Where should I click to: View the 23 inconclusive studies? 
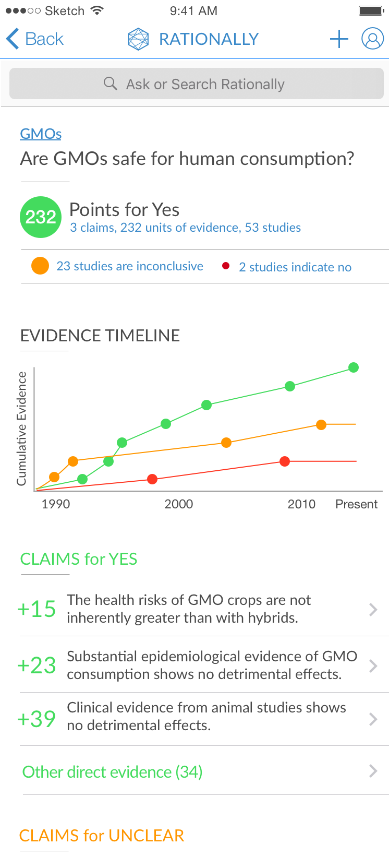pyautogui.click(x=130, y=266)
